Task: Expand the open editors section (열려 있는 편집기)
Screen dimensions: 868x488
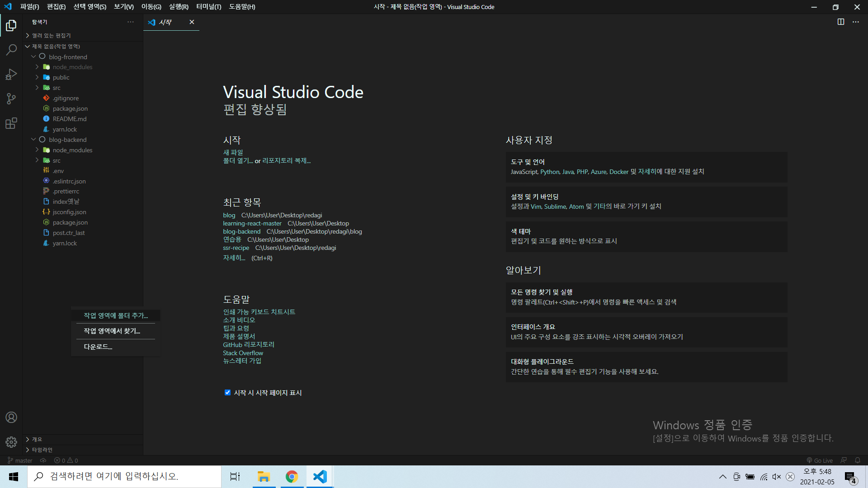Action: pyautogui.click(x=51, y=35)
